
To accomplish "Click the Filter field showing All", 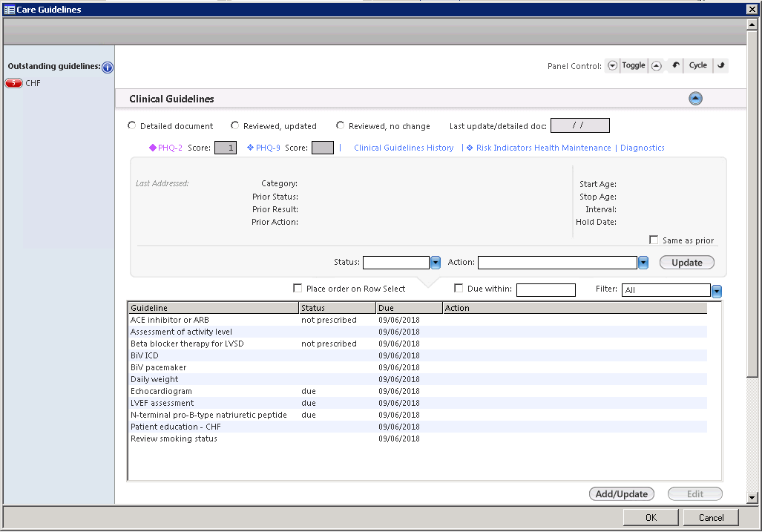I will pos(666,290).
